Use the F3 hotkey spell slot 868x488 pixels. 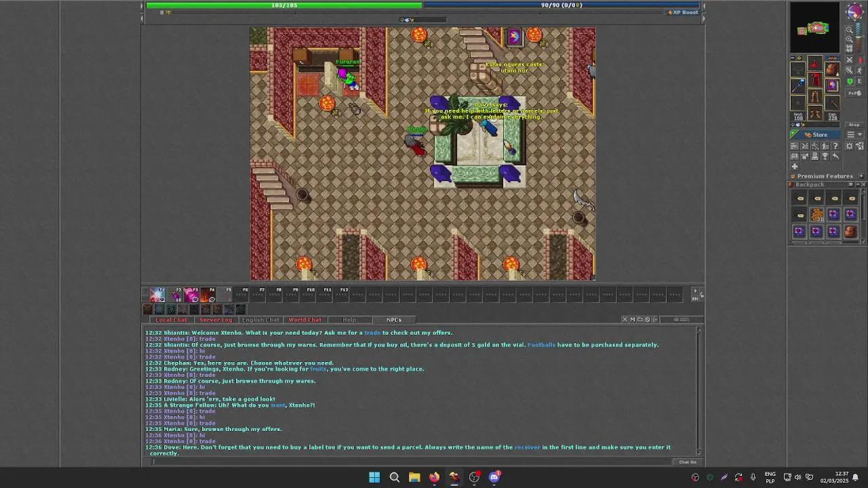click(x=192, y=294)
